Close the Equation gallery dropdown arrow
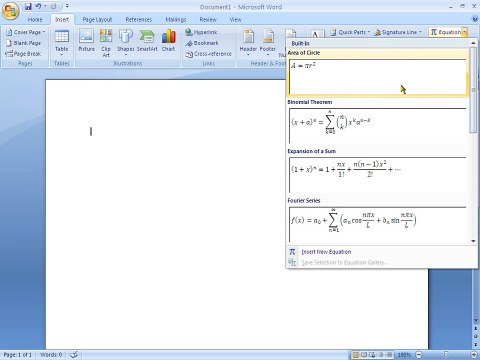 (465, 32)
